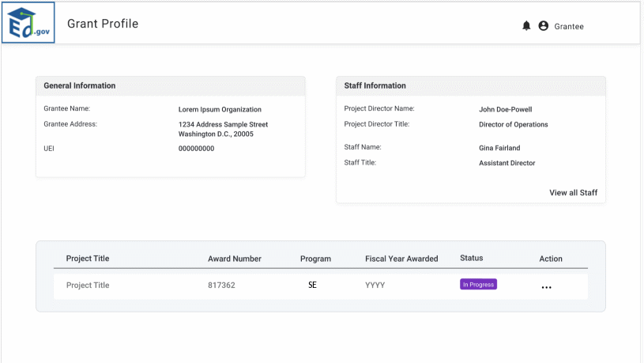The height and width of the screenshot is (363, 644).
Task: Click the In Progress status badge
Action: click(x=478, y=285)
